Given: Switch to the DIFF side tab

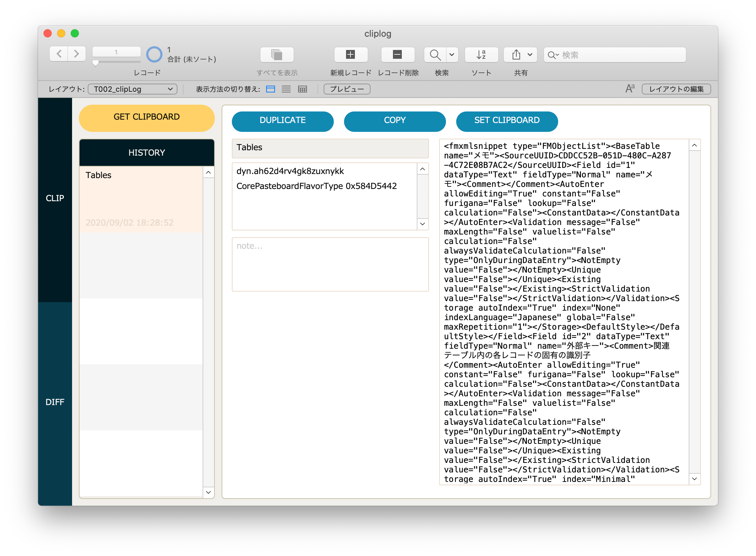Looking at the screenshot, I should pyautogui.click(x=55, y=402).
